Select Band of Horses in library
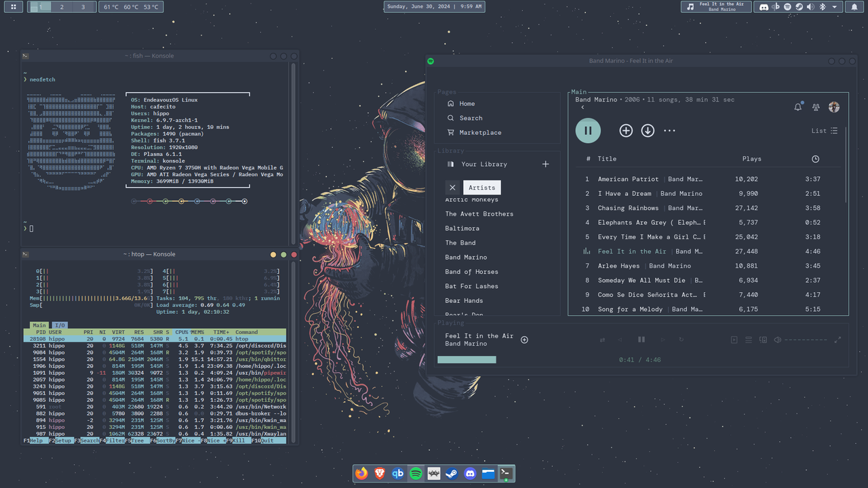 click(x=471, y=272)
